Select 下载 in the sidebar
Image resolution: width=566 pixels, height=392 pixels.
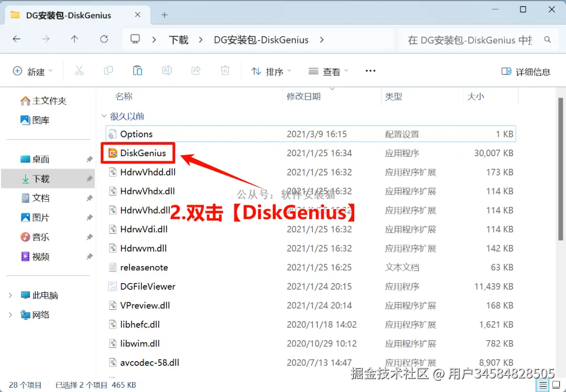[48, 179]
